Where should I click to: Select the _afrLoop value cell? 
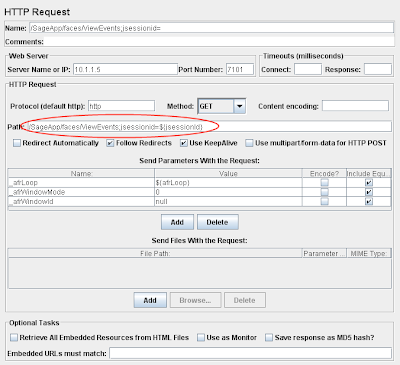point(228,183)
